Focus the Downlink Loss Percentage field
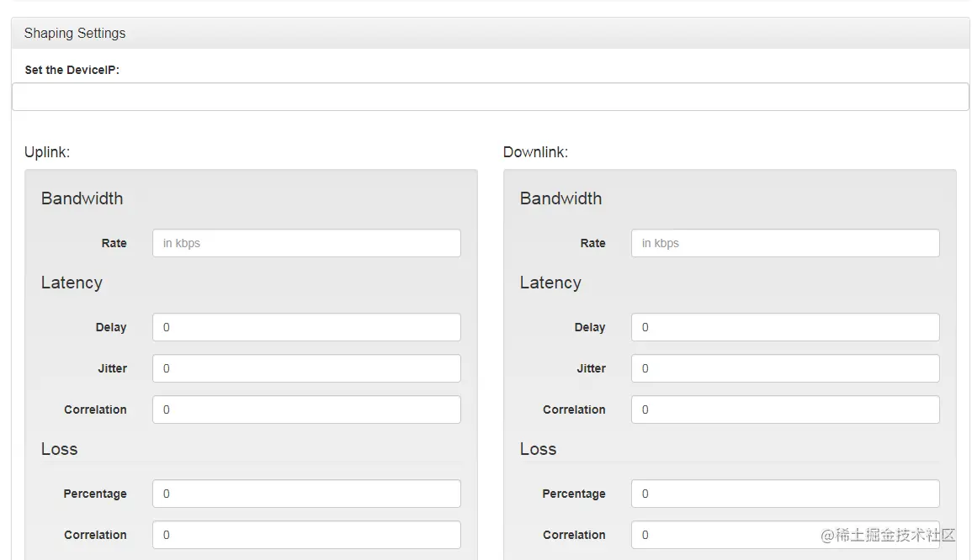The width and height of the screenshot is (972, 560). click(x=784, y=494)
